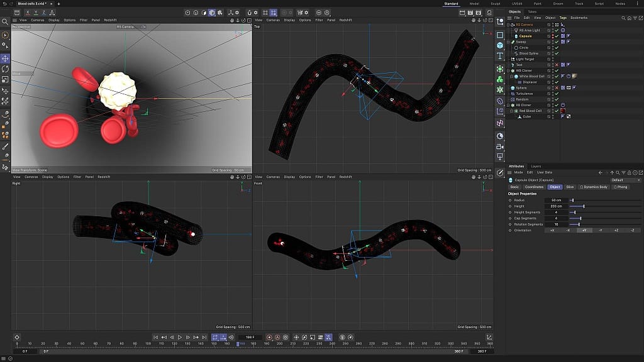Open the Coordinates tab in Attributes
Screen dimensions: 644x362
coord(534,187)
